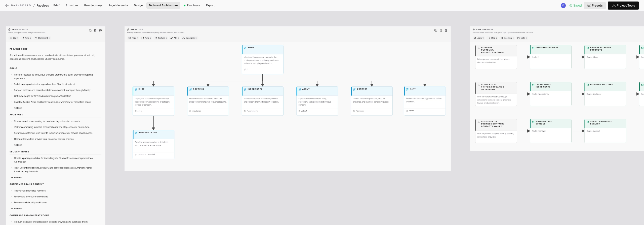Select the Ingredients page node
The image size is (644, 225).
pyautogui.click(x=262, y=101)
